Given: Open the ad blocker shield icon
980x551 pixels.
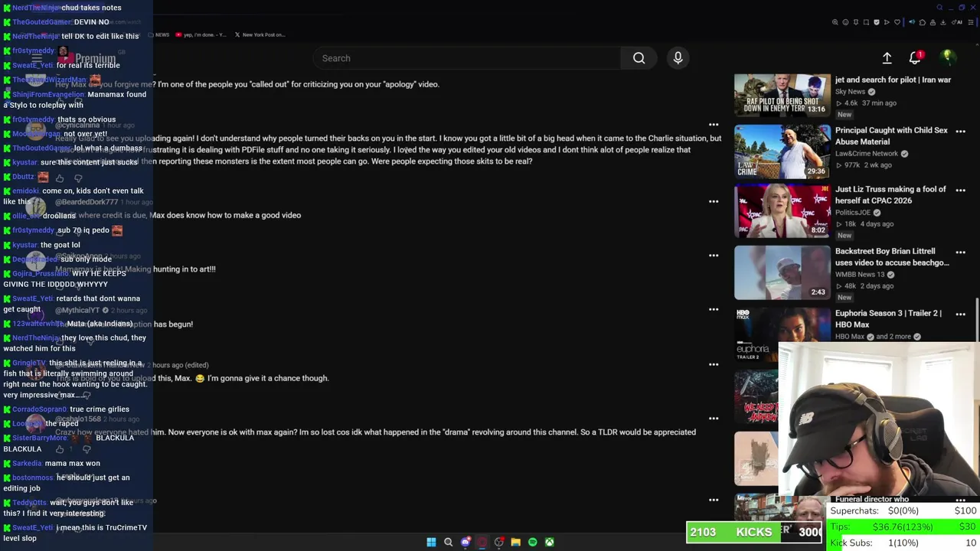Looking at the screenshot, I should point(877,22).
